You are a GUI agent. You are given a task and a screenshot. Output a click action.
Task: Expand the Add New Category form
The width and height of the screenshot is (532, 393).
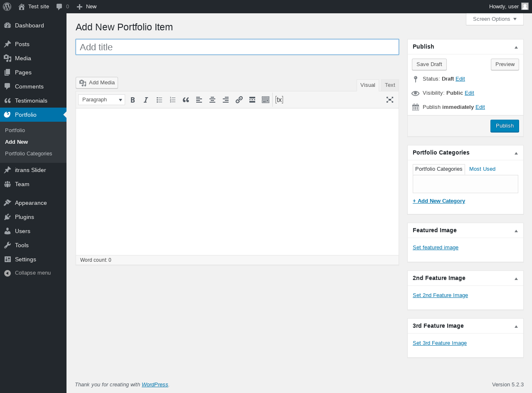coord(439,201)
